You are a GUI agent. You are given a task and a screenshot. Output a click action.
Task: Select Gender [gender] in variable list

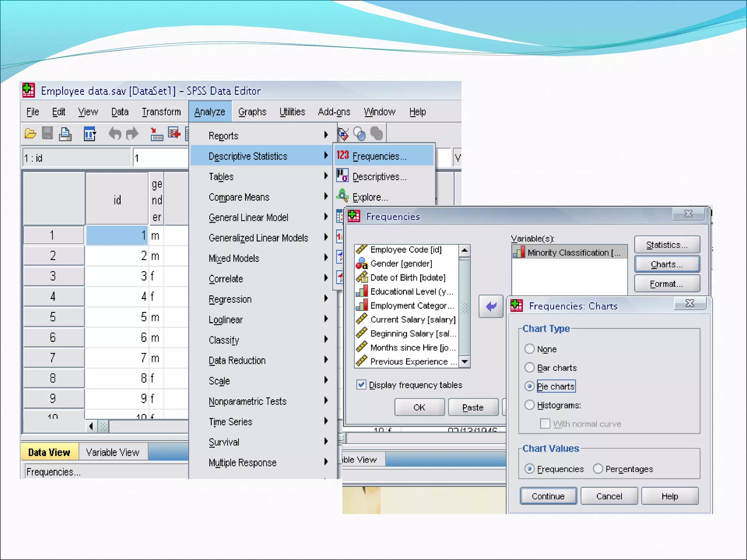coord(401,264)
